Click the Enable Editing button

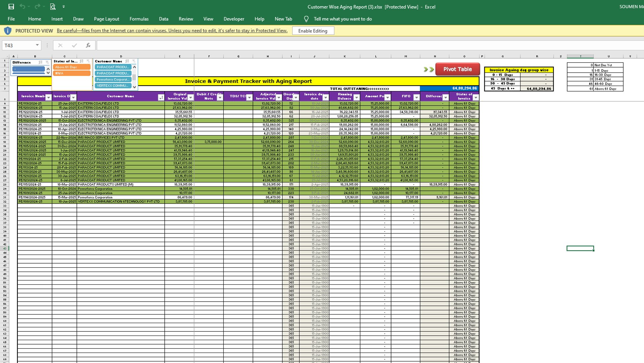(313, 31)
